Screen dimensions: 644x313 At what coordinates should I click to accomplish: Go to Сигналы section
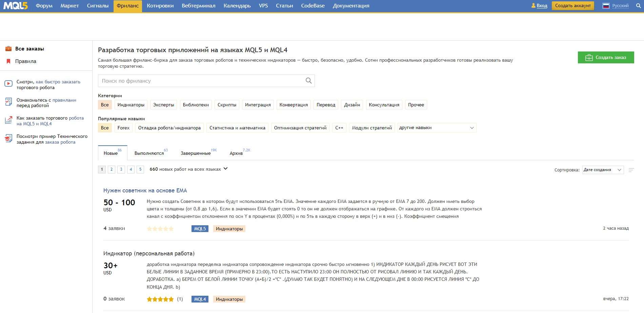click(98, 6)
